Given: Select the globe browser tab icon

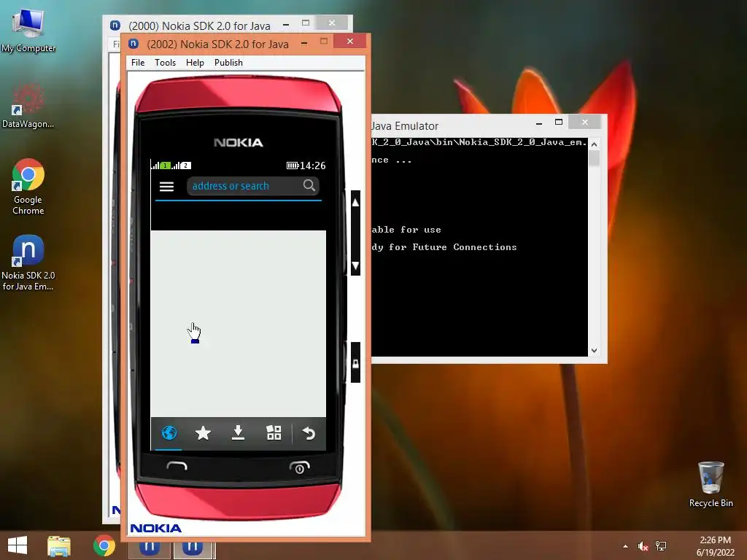Looking at the screenshot, I should click(x=169, y=433).
